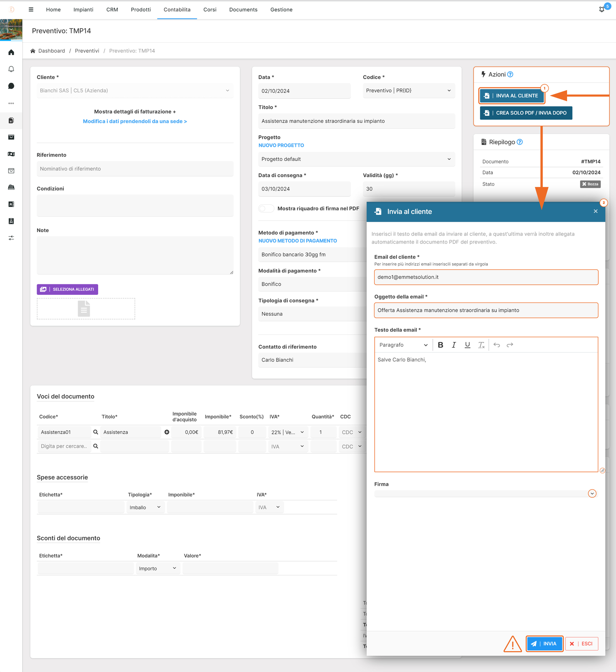Click the hamburger menu icon
The image size is (616, 672).
click(31, 10)
